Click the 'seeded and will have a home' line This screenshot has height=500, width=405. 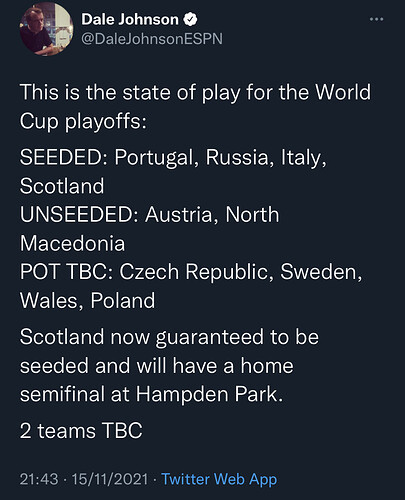[157, 366]
